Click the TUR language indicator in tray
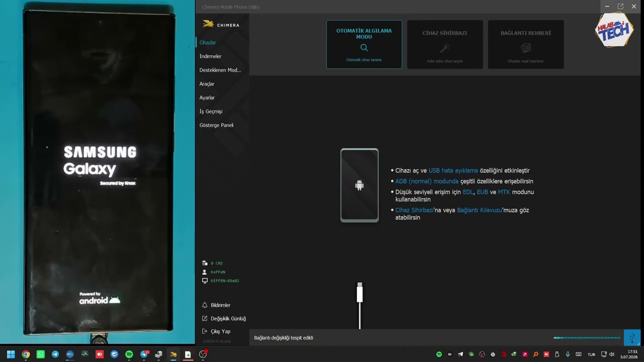The height and width of the screenshot is (362, 644). [592, 354]
